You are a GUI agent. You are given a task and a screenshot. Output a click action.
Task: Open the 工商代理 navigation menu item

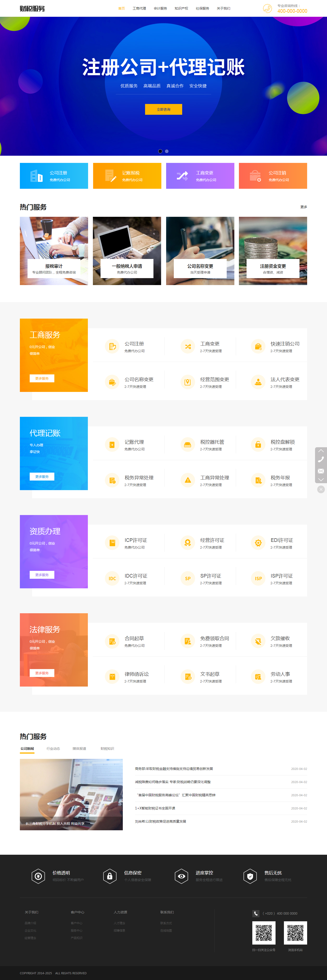(139, 8)
